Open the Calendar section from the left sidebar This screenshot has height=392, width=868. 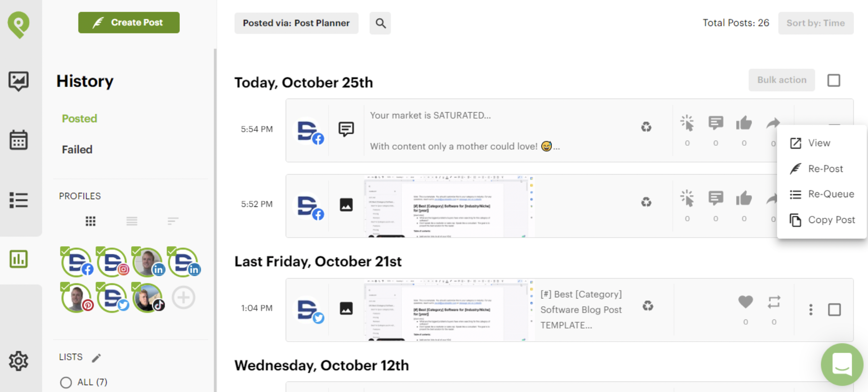coord(18,140)
